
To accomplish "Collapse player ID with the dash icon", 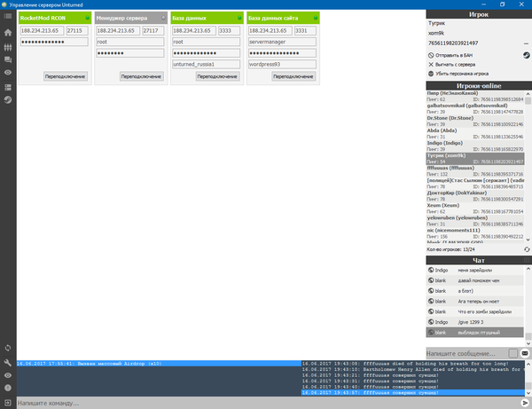I will (526, 43).
